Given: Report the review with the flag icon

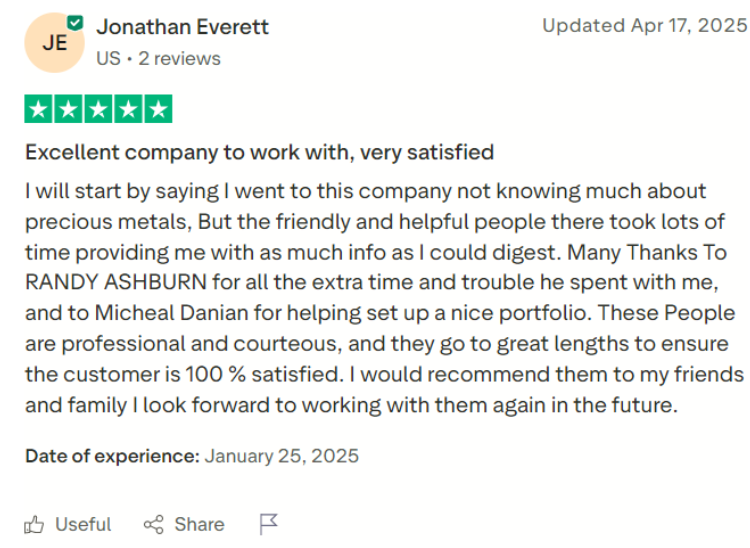Looking at the screenshot, I should coord(268,524).
